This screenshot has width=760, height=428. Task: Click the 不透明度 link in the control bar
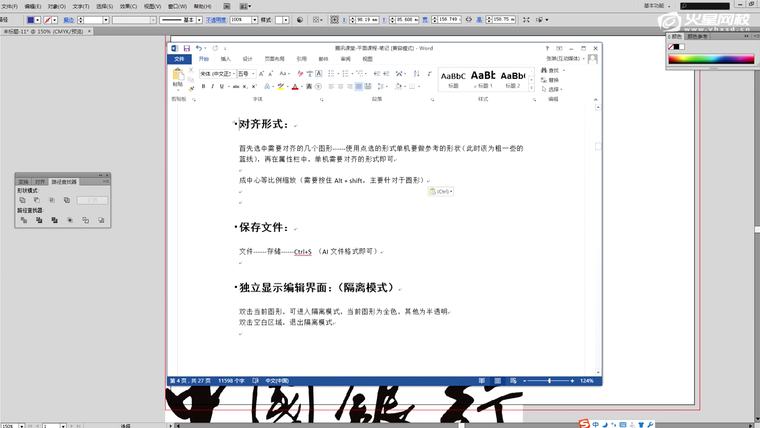(x=216, y=19)
